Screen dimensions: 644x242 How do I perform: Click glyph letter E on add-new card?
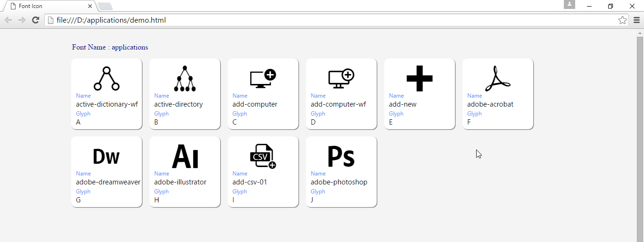391,122
